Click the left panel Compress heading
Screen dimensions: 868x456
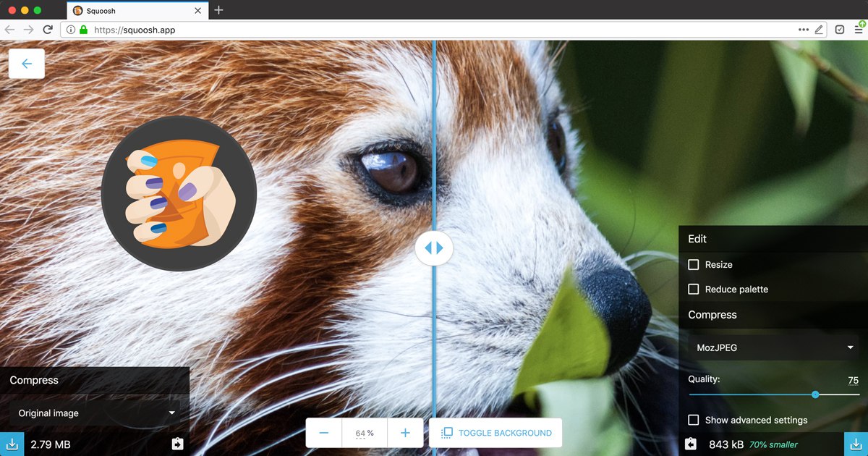[34, 380]
